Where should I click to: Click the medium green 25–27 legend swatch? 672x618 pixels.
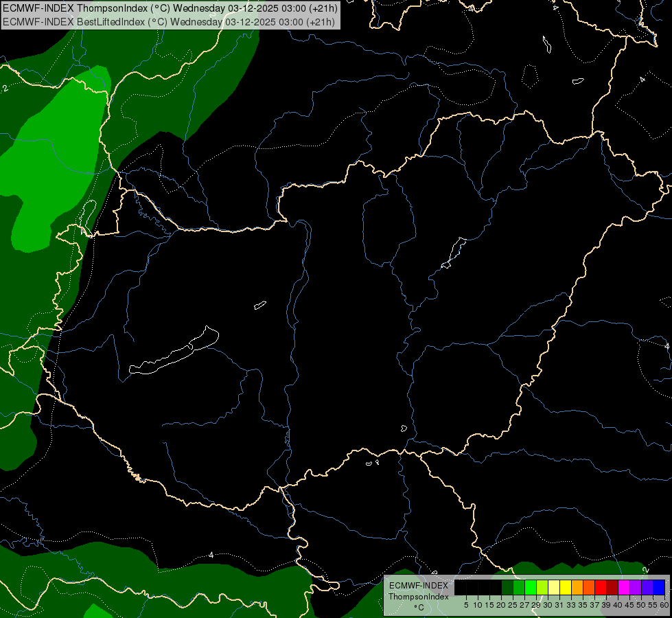[518, 587]
